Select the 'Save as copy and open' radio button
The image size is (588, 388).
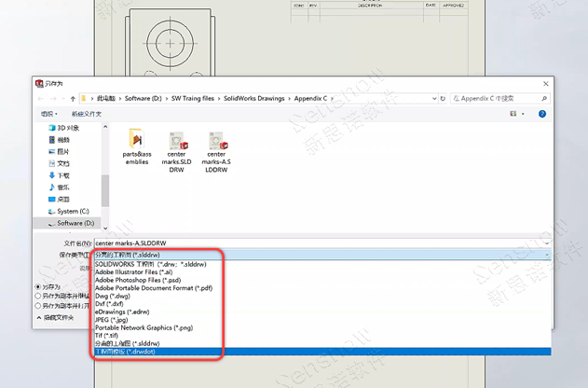[38, 305]
